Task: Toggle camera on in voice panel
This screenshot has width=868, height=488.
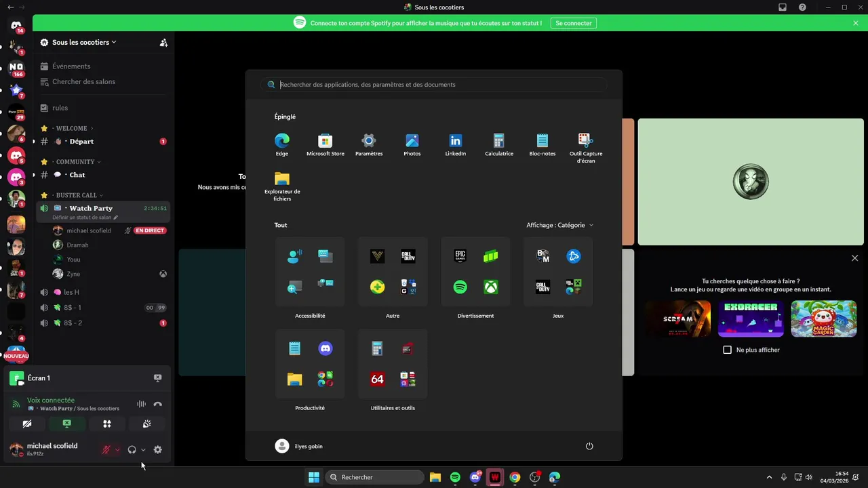Action: [27, 424]
